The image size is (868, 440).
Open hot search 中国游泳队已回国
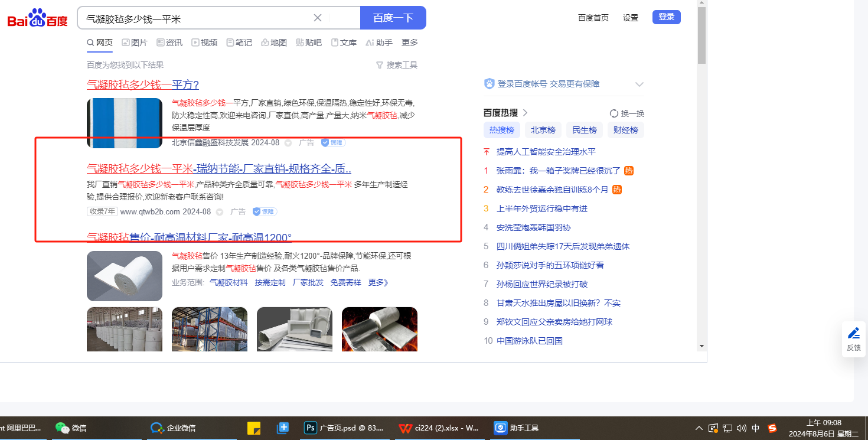click(x=530, y=341)
